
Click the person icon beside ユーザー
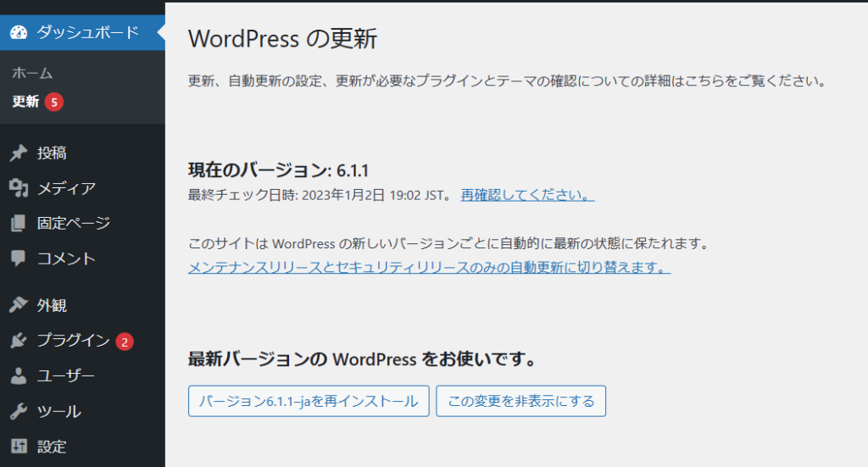tap(19, 376)
